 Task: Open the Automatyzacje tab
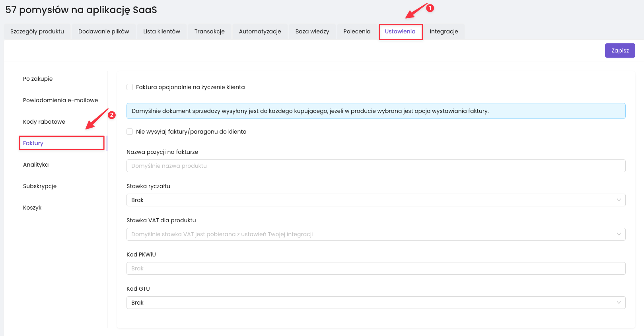point(260,31)
